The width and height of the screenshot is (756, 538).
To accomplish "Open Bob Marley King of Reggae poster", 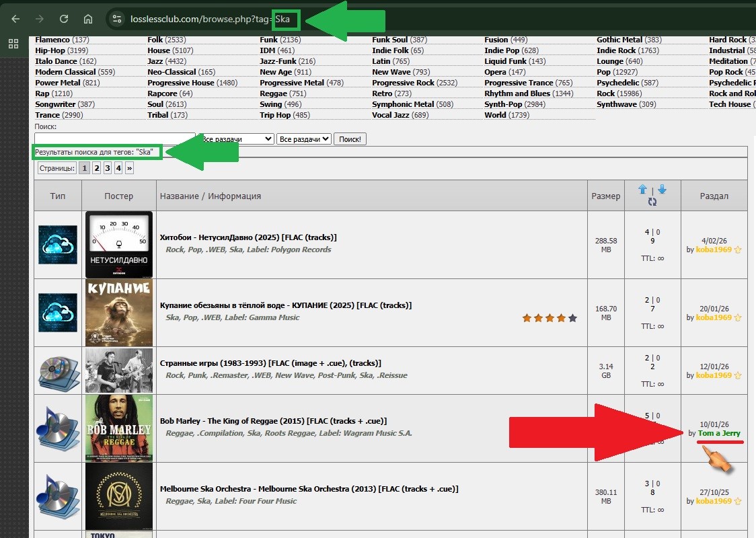I will click(x=119, y=428).
